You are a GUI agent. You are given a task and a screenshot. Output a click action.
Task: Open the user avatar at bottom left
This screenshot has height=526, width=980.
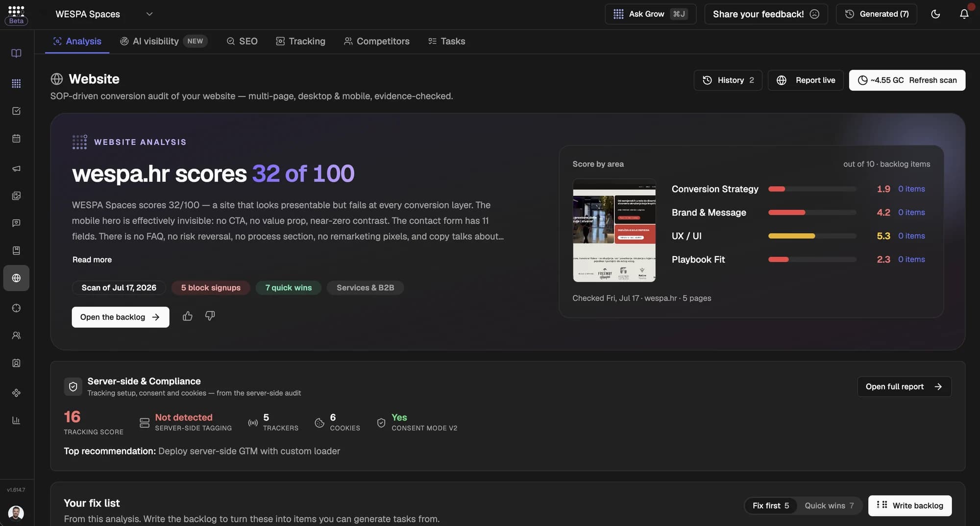point(16,513)
